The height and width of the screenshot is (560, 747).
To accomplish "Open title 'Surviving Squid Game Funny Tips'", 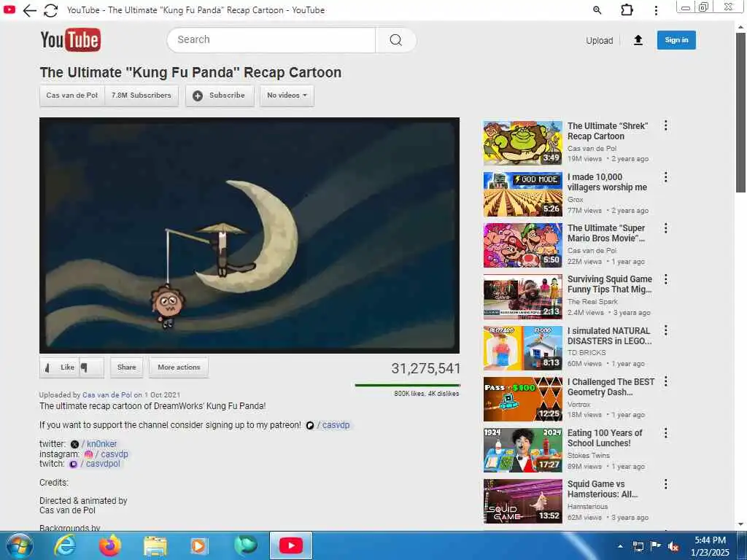I will coord(610,284).
